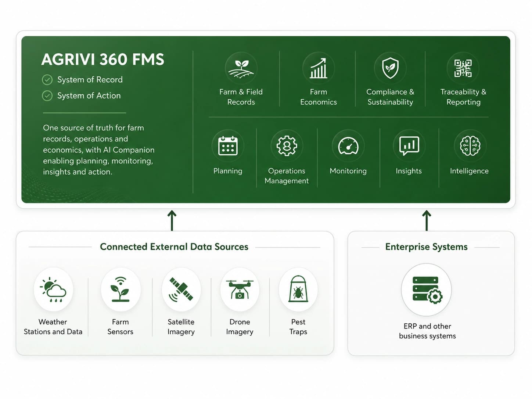This screenshot has width=532, height=399.
Task: Click the 'Insights' label text
Action: coord(409,171)
